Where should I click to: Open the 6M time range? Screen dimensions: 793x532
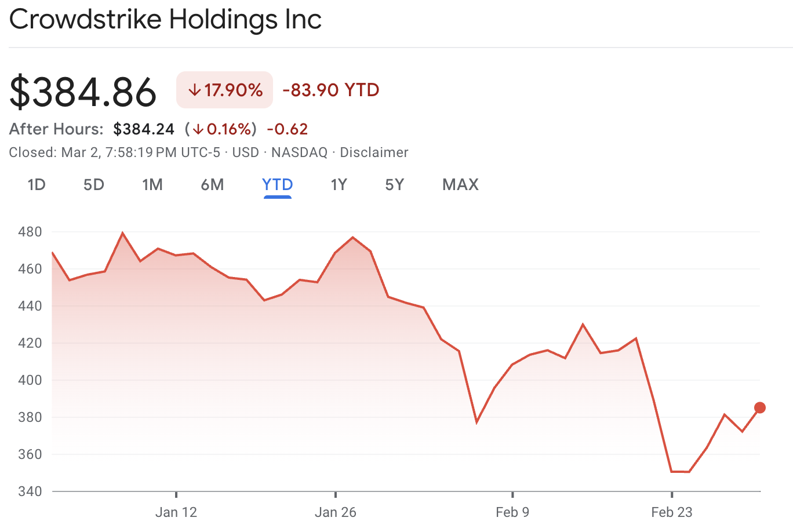click(212, 184)
